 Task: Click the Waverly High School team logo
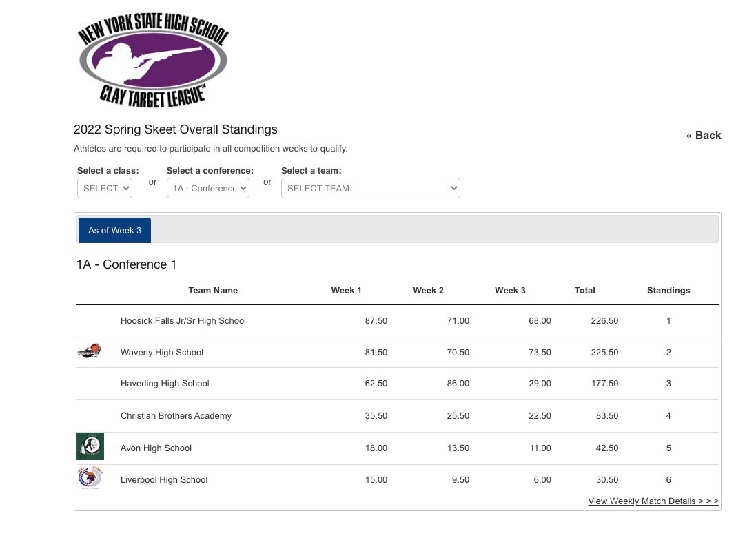pyautogui.click(x=89, y=351)
